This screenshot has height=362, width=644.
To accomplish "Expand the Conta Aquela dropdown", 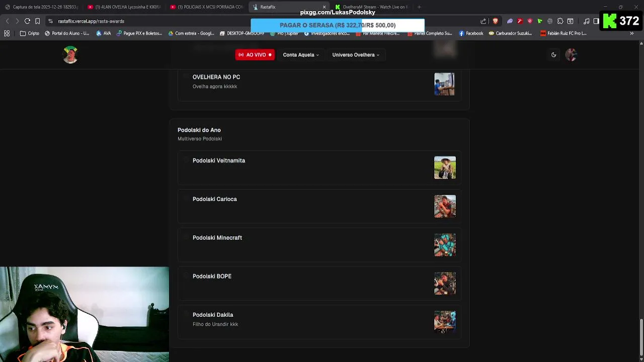I will pos(301,55).
